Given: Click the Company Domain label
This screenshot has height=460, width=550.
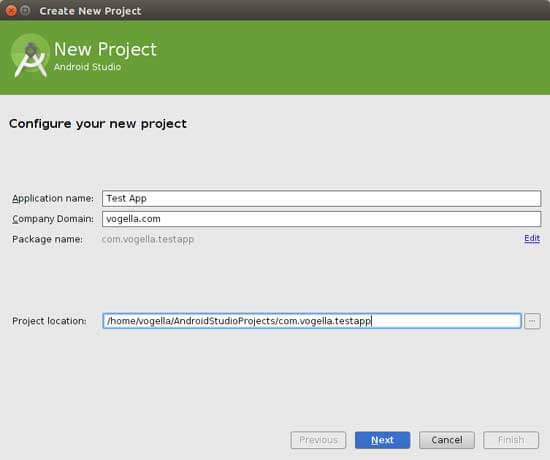Looking at the screenshot, I should click(53, 219).
